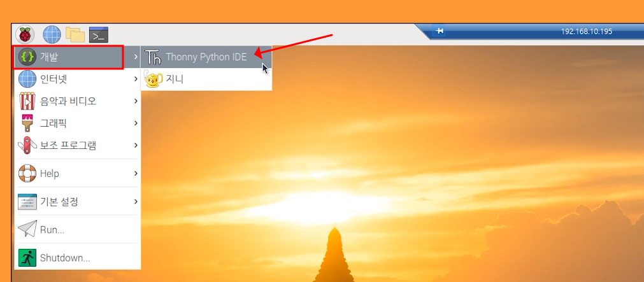Choose Run... from the menu

pos(78,229)
